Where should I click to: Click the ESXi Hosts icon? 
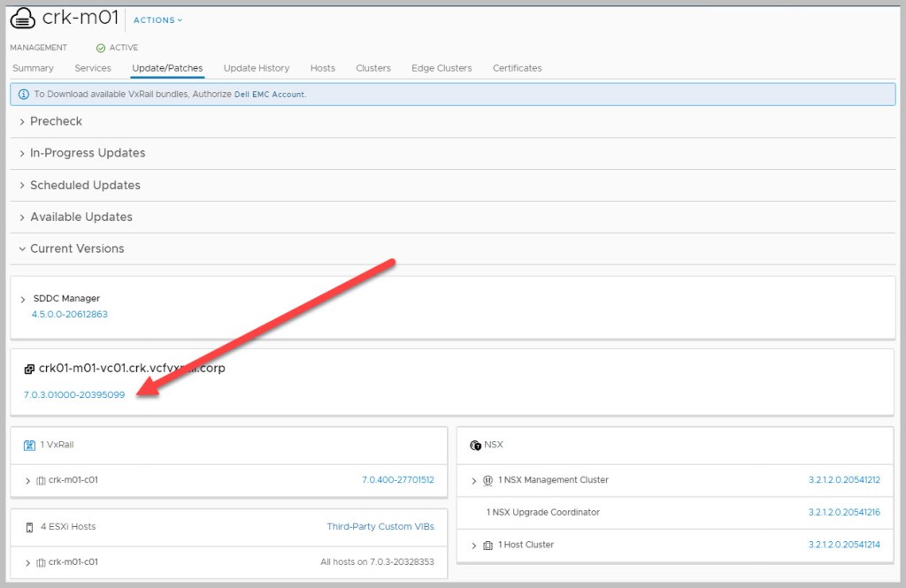pyautogui.click(x=29, y=527)
